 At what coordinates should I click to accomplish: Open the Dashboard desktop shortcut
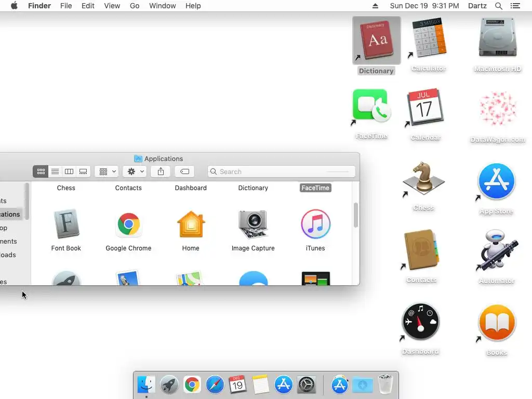[421, 322]
